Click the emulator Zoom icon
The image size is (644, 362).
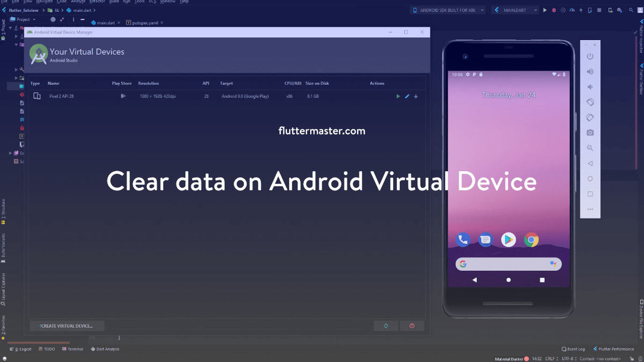590,148
